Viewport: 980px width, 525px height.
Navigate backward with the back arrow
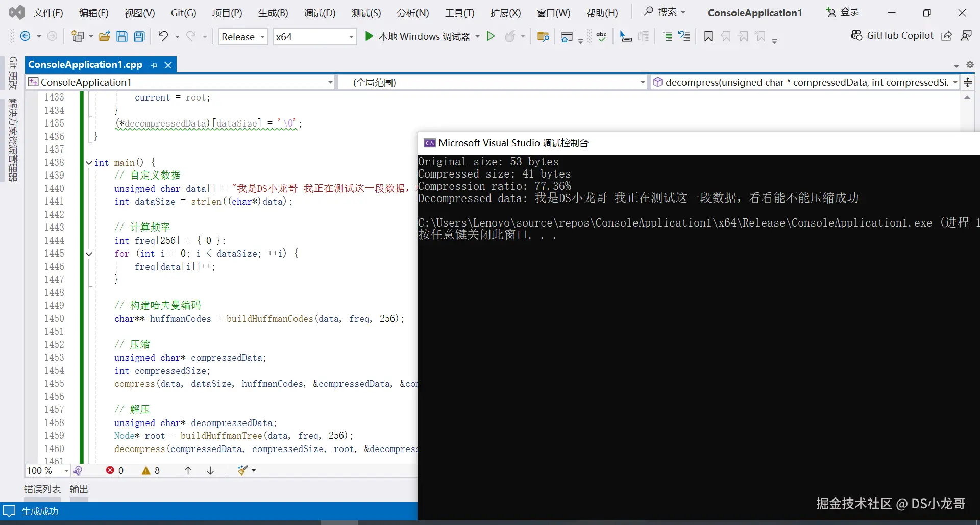coord(27,36)
